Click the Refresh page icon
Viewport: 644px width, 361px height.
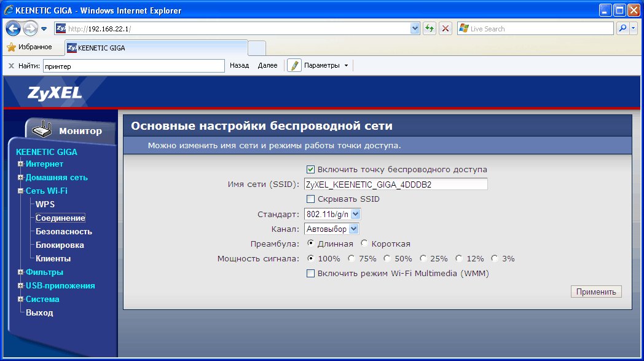point(429,28)
